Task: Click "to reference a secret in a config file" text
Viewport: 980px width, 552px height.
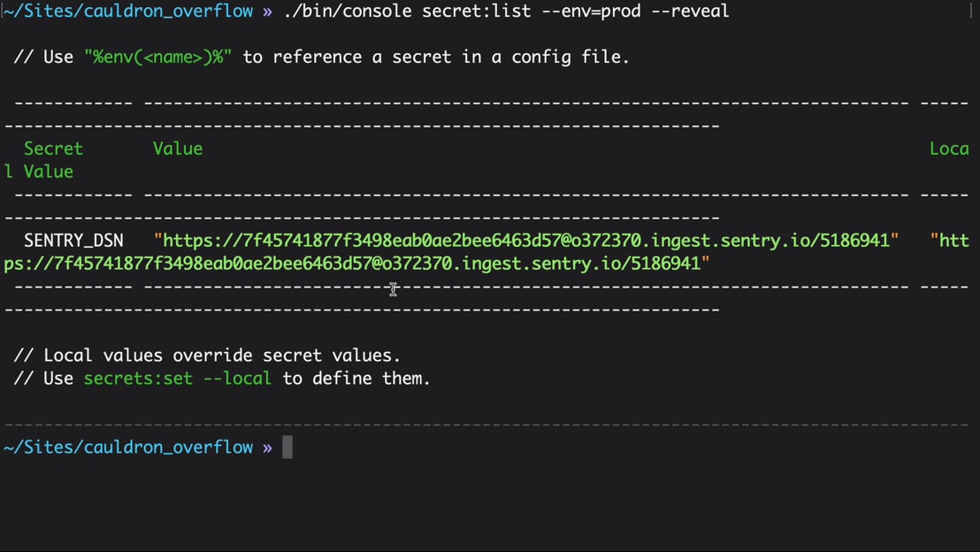Action: 436,57
